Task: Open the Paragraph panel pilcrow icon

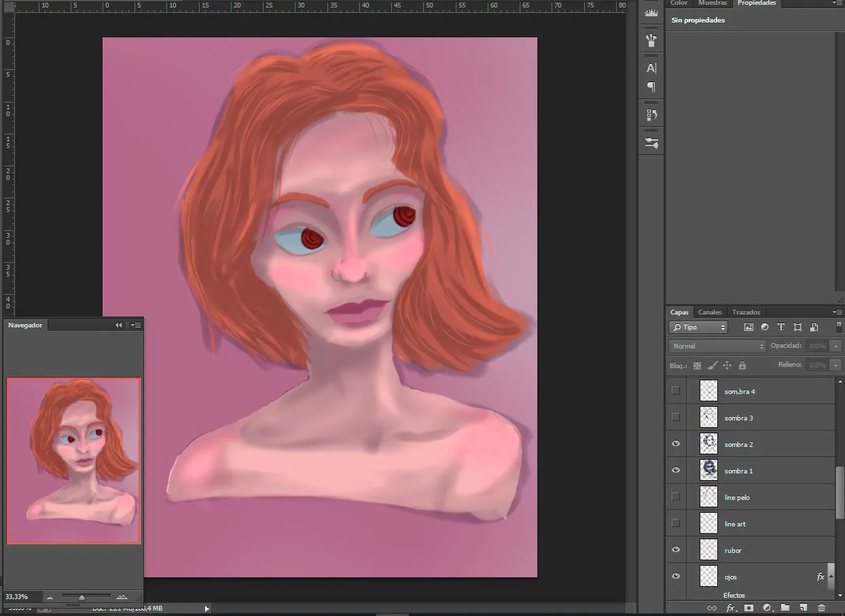Action: (651, 87)
